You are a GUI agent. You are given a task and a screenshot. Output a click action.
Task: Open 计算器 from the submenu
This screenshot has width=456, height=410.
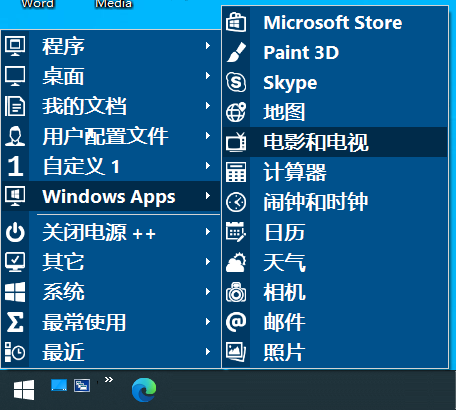(x=335, y=172)
